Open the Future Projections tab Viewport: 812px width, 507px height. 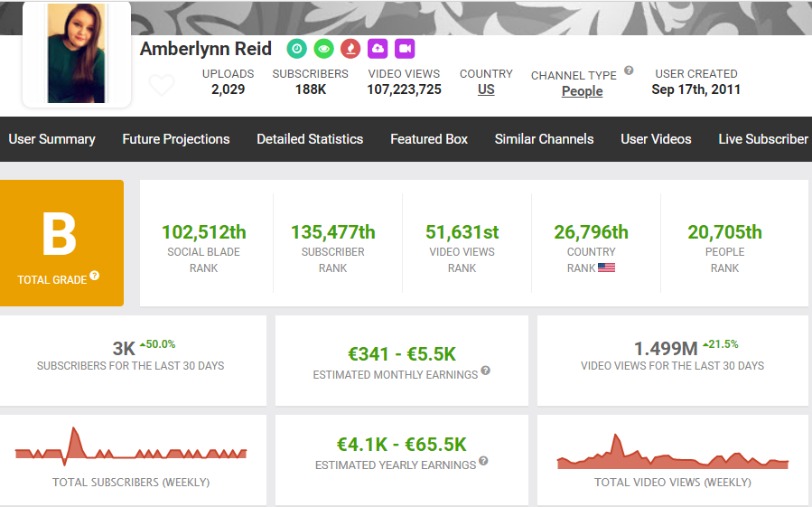pos(176,139)
